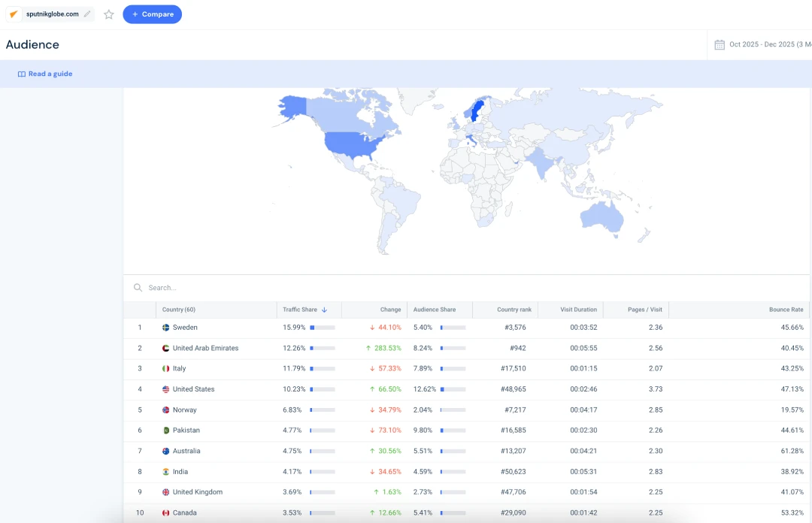The height and width of the screenshot is (523, 812).
Task: Open the Oct 2025 - Dec 2025 date picker
Action: click(x=762, y=44)
